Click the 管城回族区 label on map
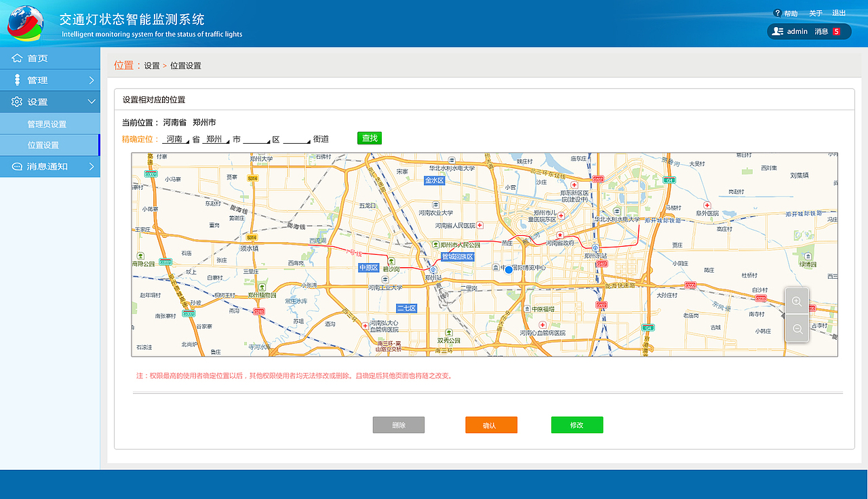The height and width of the screenshot is (499, 868). (x=457, y=257)
